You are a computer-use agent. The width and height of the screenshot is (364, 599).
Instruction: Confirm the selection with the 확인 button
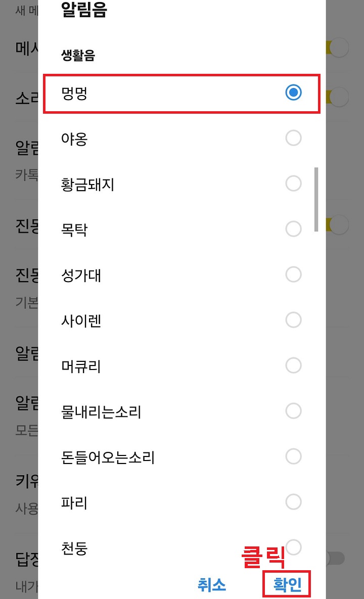287,585
